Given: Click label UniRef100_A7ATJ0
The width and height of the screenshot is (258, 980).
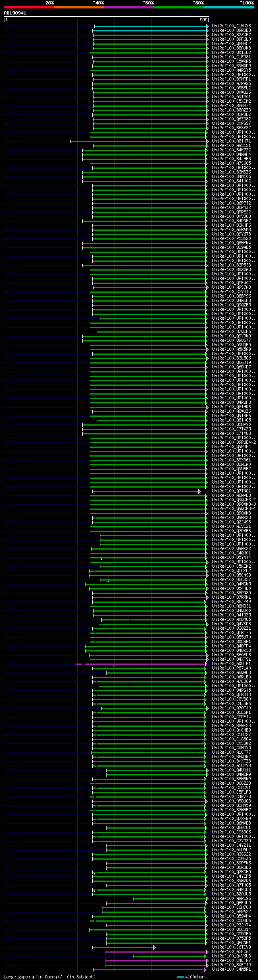Looking at the screenshot, I should 231,708.
